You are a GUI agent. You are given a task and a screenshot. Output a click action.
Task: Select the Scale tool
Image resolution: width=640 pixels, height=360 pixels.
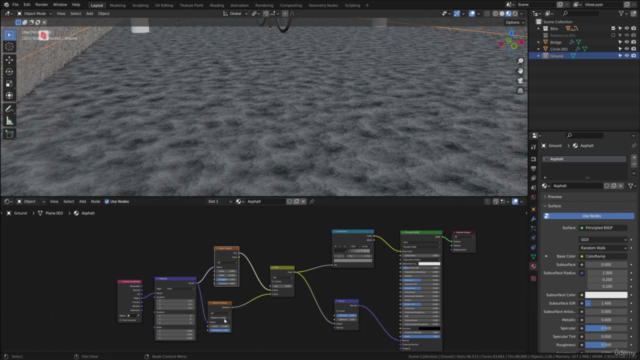pyautogui.click(x=9, y=84)
